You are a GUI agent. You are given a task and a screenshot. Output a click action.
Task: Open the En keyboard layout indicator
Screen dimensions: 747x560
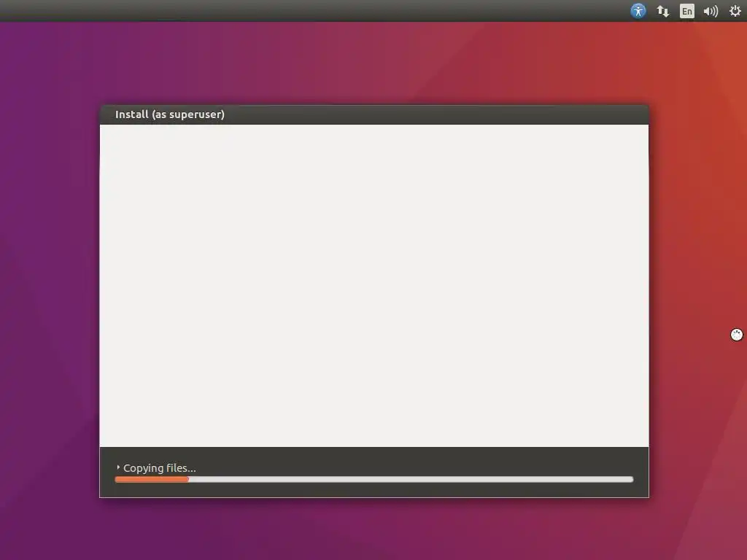click(x=686, y=11)
